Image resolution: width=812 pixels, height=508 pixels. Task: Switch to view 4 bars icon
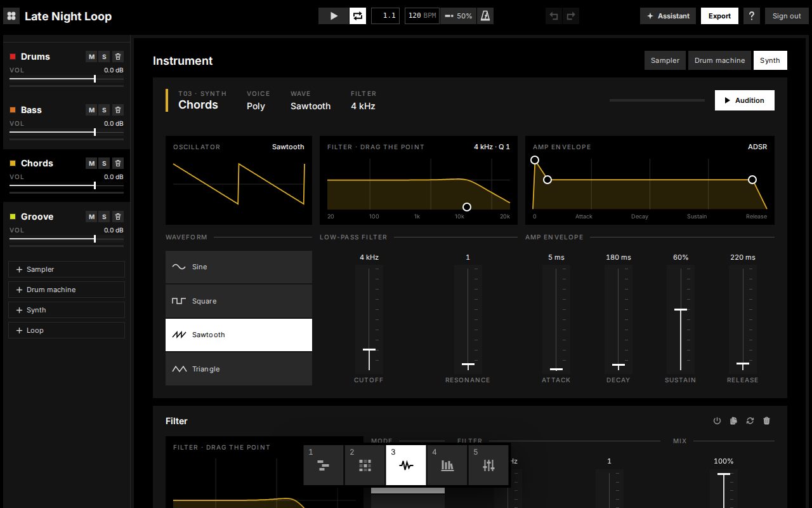click(x=447, y=465)
